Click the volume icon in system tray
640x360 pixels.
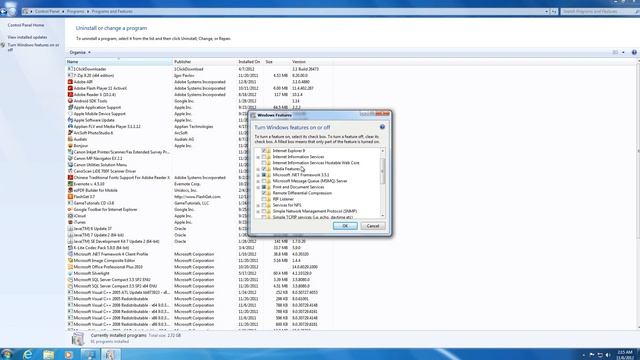click(608, 355)
